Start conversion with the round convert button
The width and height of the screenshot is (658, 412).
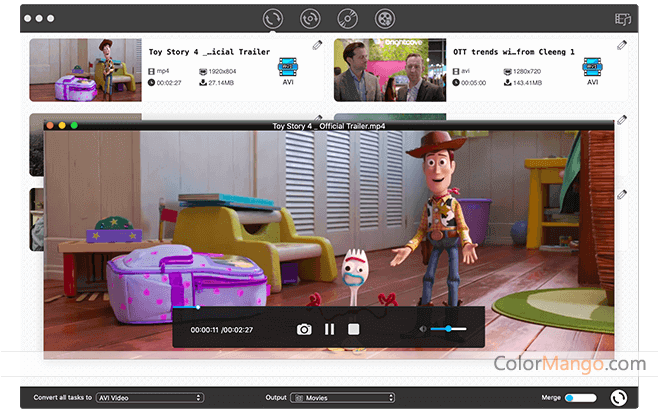pos(619,397)
